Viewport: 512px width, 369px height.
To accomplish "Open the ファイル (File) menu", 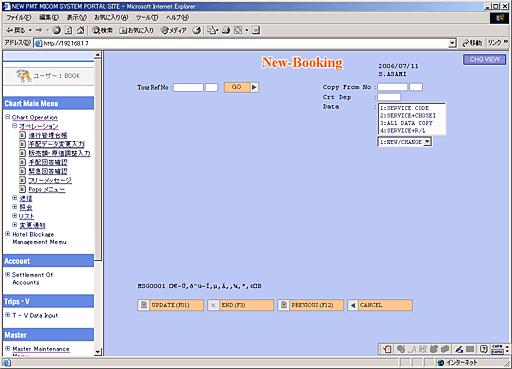I will coord(19,17).
